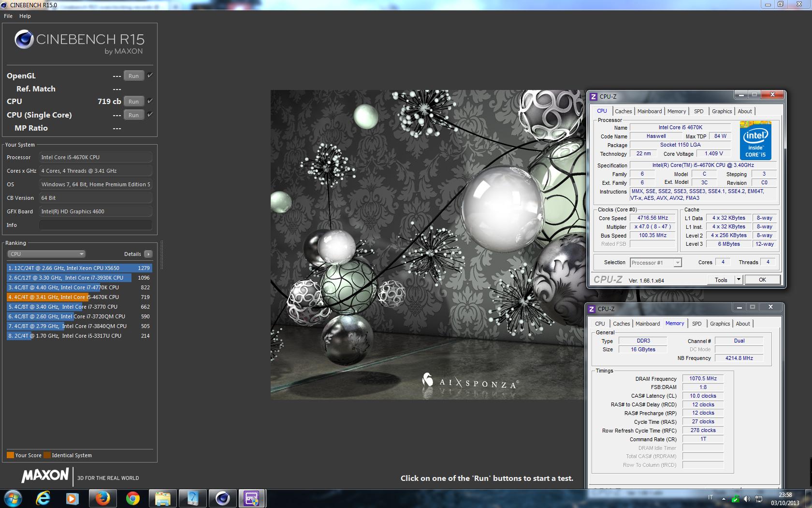This screenshot has width=812, height=508.
Task: Run the CPU benchmark
Action: [134, 102]
